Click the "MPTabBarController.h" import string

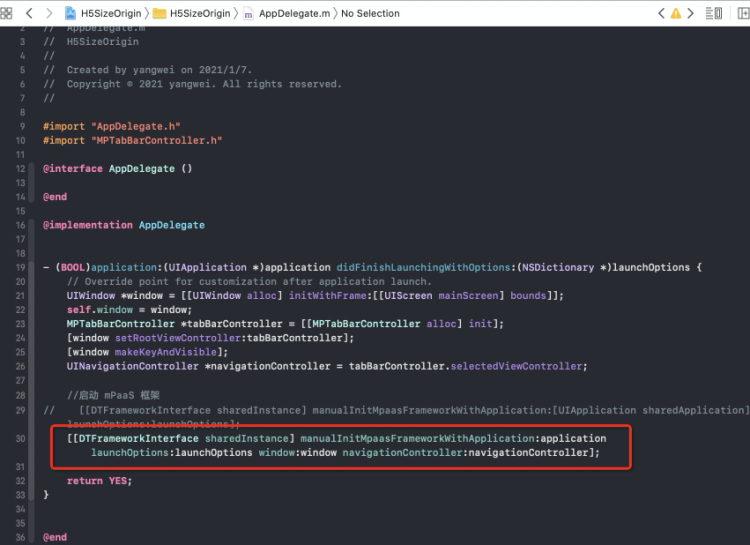click(156, 140)
